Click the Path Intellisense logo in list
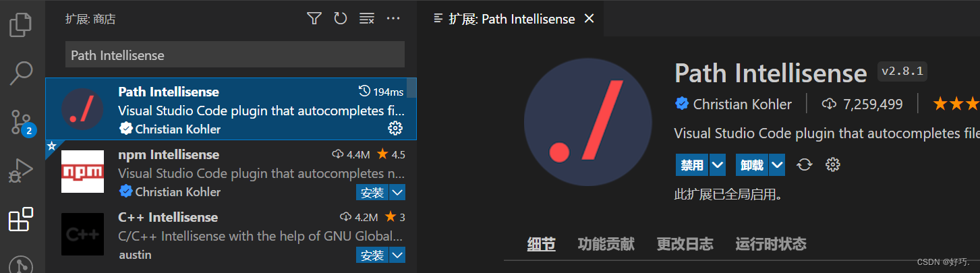Image resolution: width=980 pixels, height=273 pixels. pyautogui.click(x=82, y=109)
